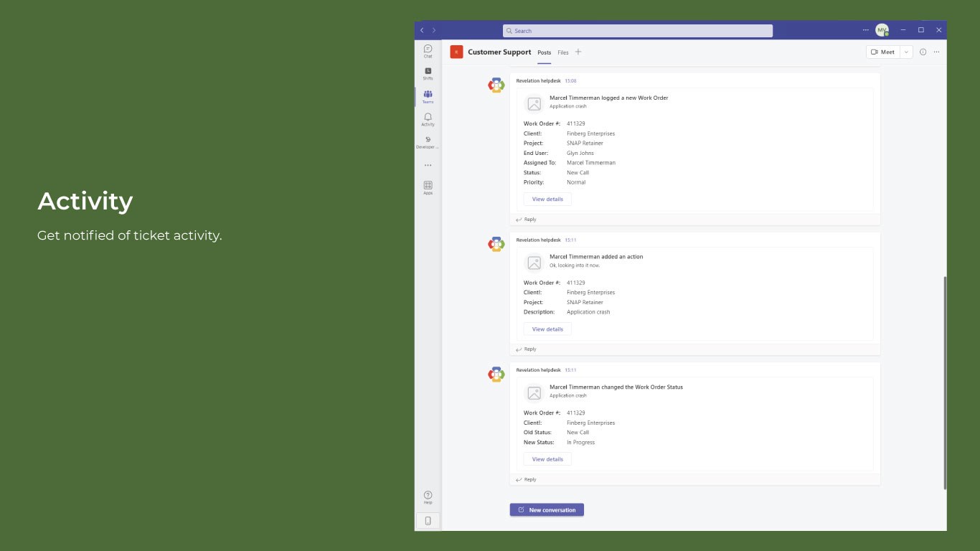Go back with the title bar back arrow
This screenshot has width=980, height=551.
click(422, 30)
